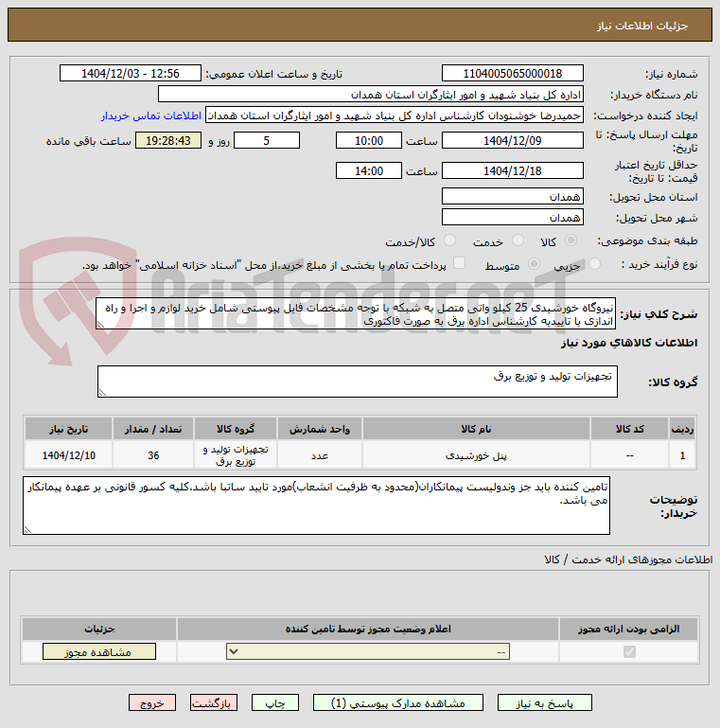Click the quantity cell showing 36
The image size is (720, 728).
[x=153, y=455]
